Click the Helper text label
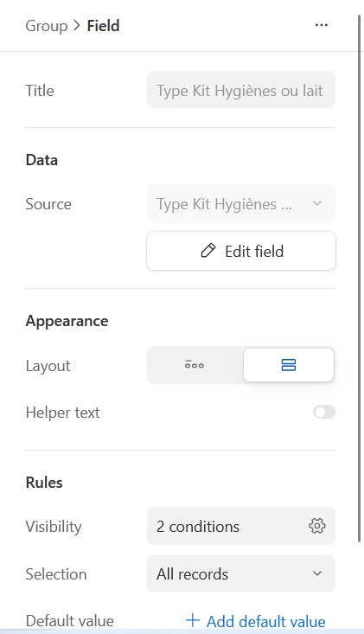 [62, 413]
